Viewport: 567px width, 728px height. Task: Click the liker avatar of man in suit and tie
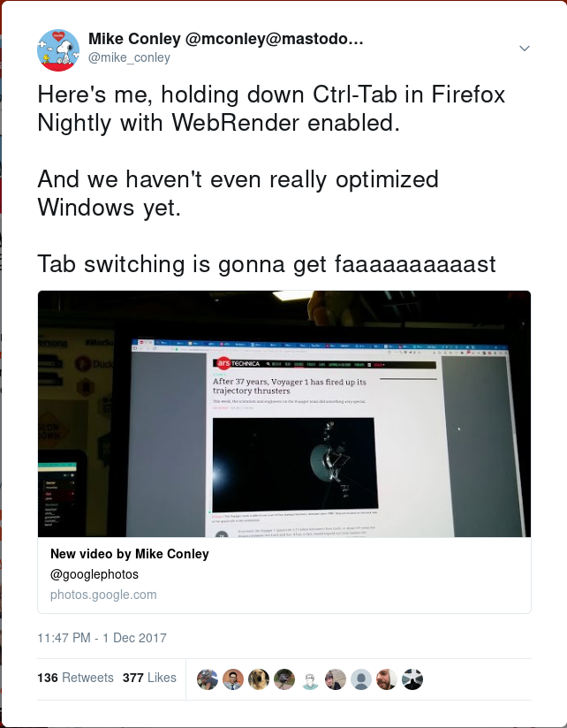point(233,679)
